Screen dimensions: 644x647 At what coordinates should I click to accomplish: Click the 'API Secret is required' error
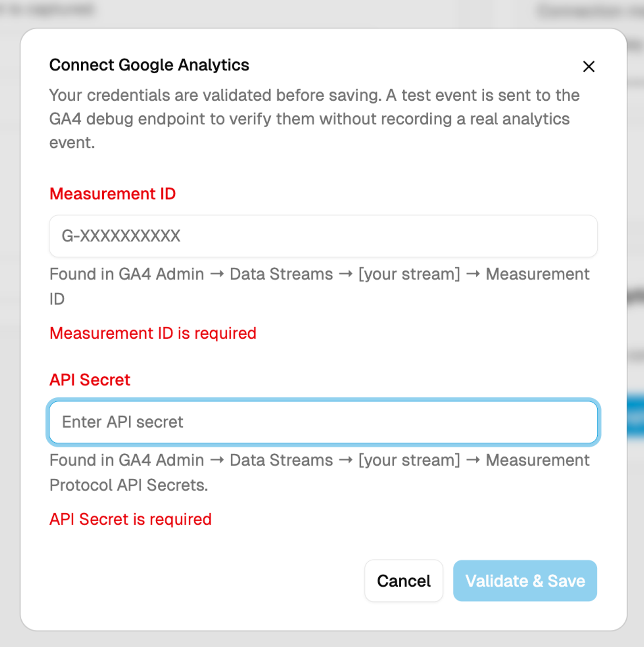pyautogui.click(x=130, y=519)
